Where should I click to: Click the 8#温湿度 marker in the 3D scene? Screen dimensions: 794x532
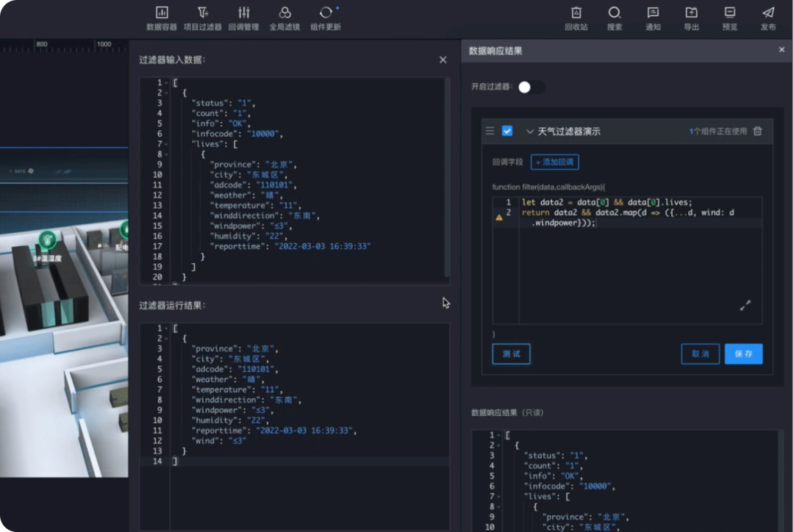(47, 239)
